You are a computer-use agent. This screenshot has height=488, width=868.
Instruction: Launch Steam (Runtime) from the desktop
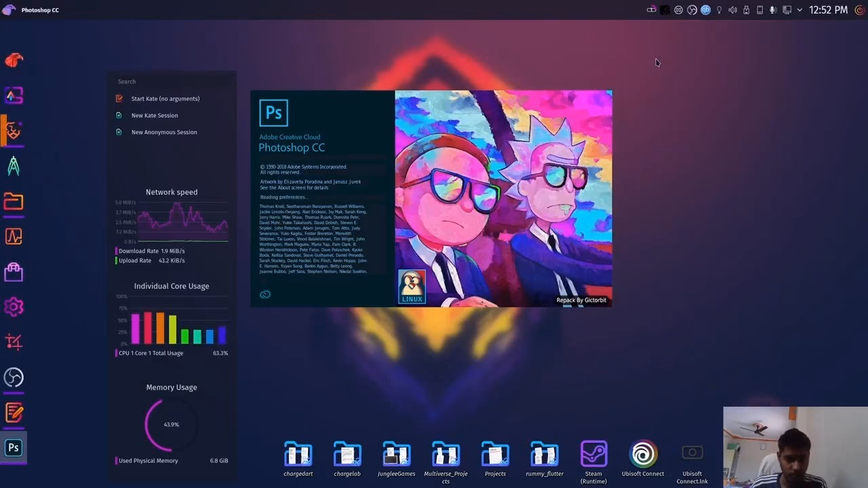tap(593, 453)
